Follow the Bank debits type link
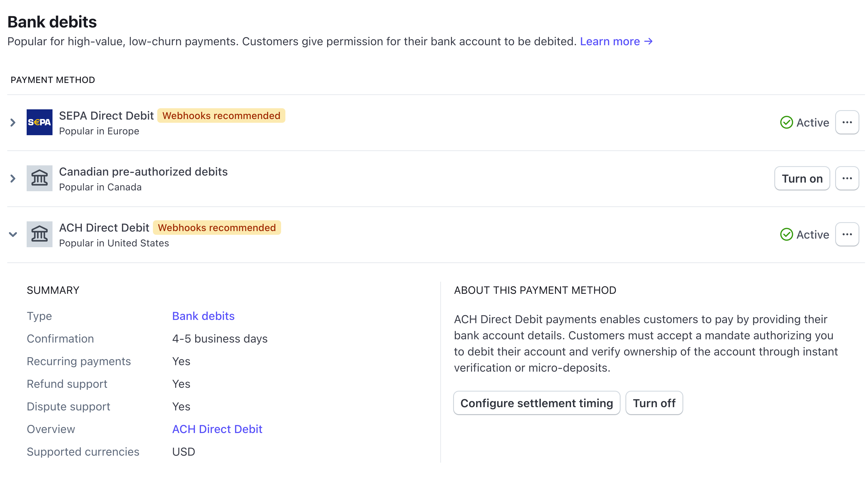 coord(203,316)
